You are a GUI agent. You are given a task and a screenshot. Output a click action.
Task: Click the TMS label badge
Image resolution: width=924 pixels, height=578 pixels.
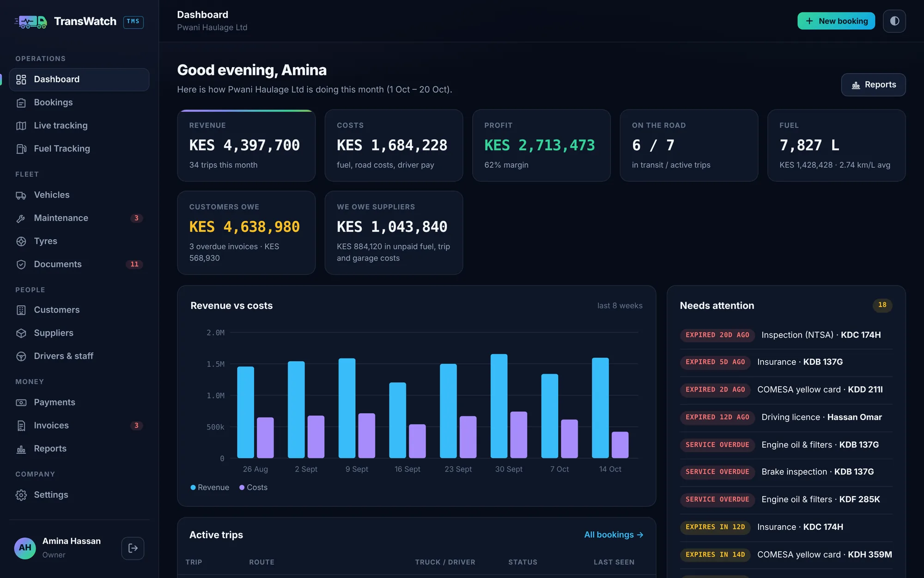133,22
